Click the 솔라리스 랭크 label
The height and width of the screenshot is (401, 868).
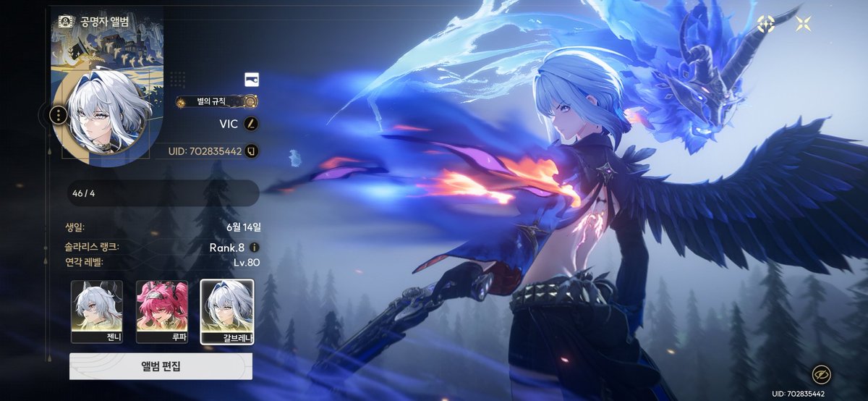90,247
